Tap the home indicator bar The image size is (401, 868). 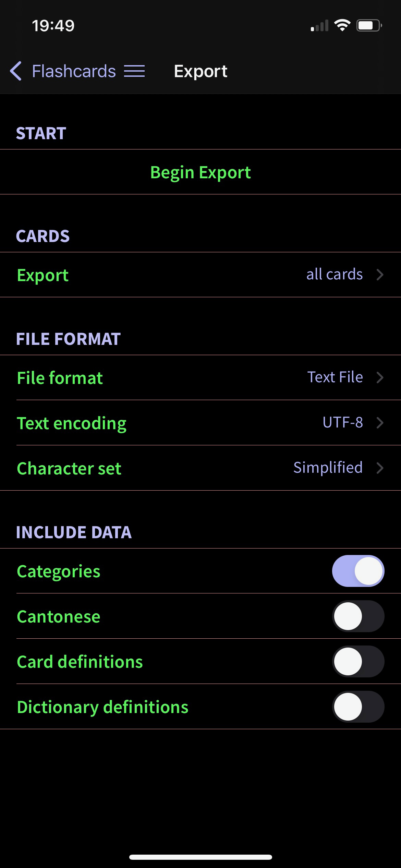(200, 857)
